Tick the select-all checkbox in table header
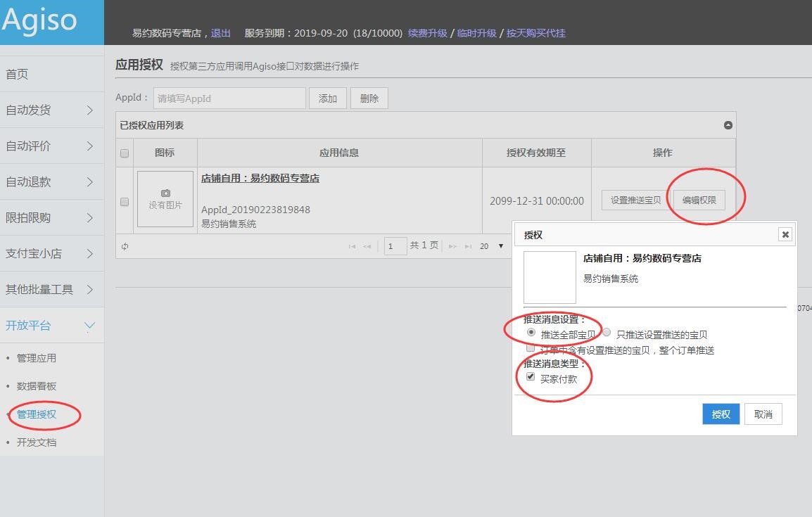Screen dimensions: 812x517 click(x=125, y=153)
